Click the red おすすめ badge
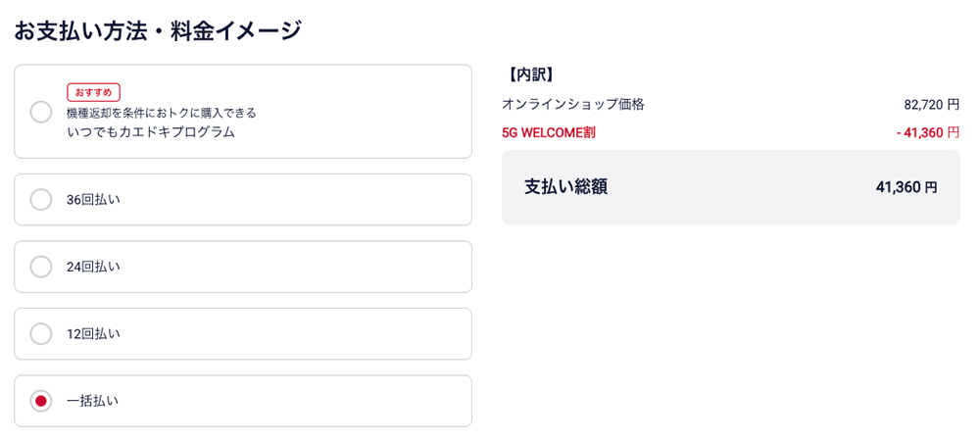The image size is (980, 442). [93, 92]
